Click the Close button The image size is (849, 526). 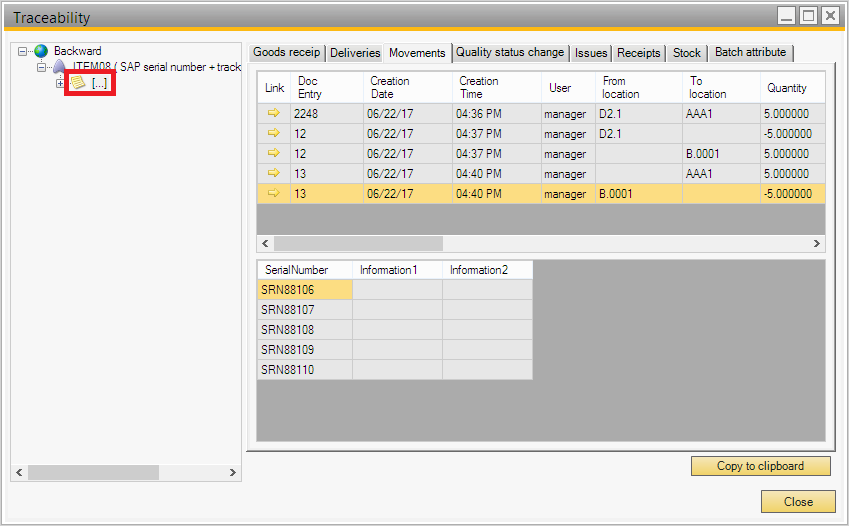click(797, 501)
